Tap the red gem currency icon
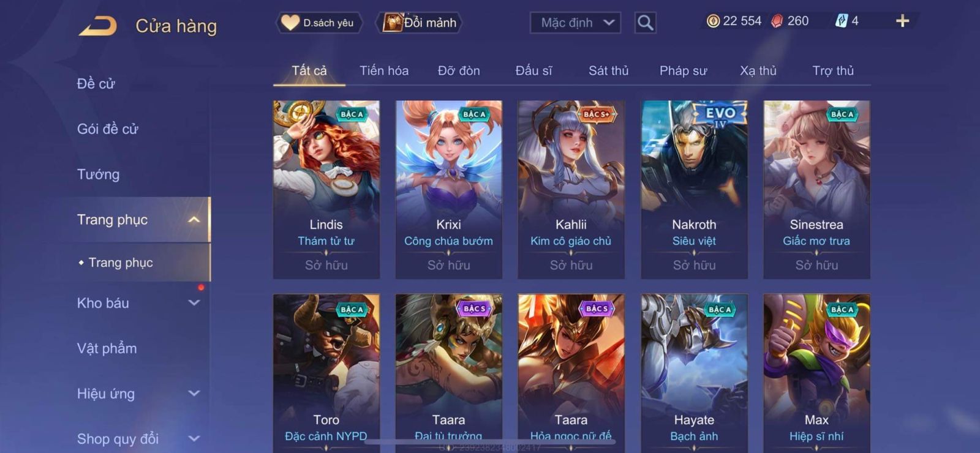Viewport: 980px width, 453px height. coord(777,21)
